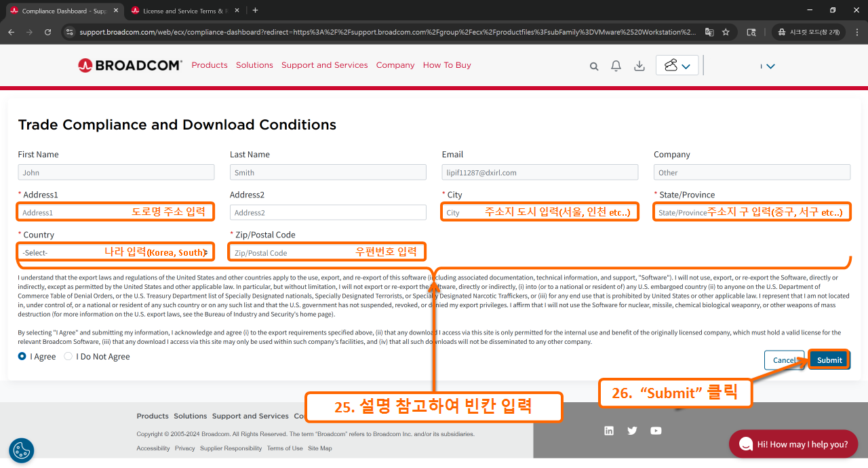Viewport: 868px width, 468px height.
Task: Click footer Support and Services link
Action: [x=250, y=416]
